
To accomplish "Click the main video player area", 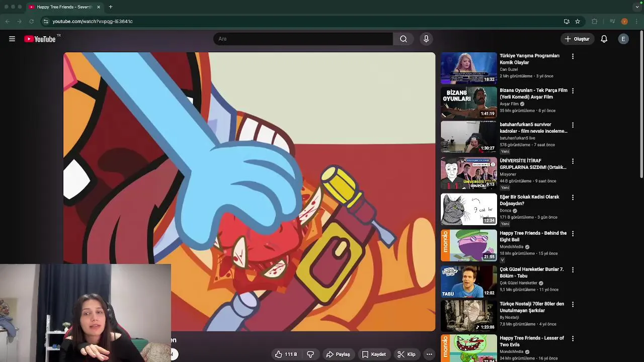I will 249,192.
